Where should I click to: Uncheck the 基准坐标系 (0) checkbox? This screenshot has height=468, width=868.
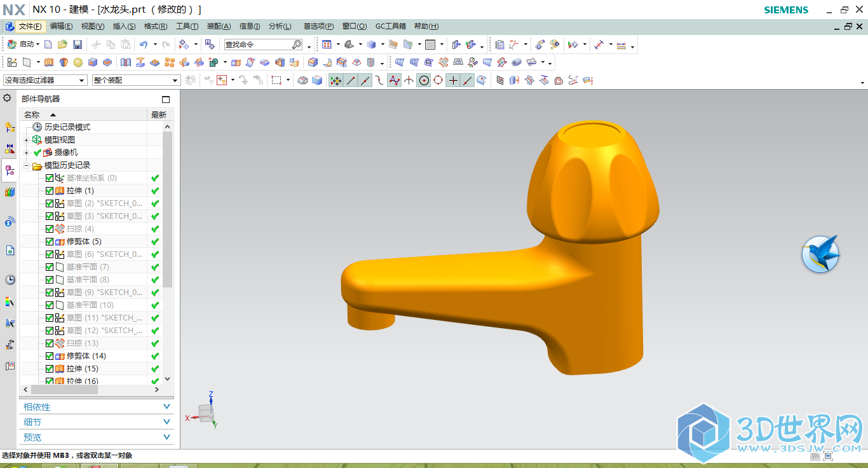pos(50,178)
